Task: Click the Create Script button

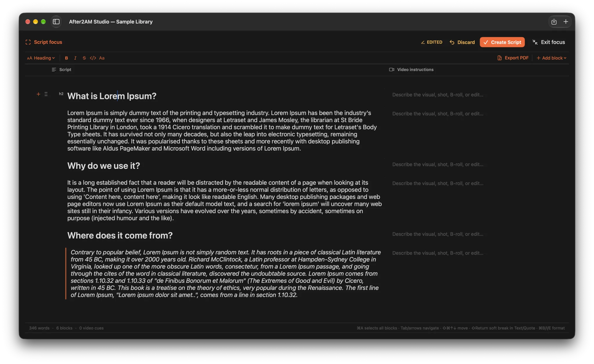Action: (502, 42)
